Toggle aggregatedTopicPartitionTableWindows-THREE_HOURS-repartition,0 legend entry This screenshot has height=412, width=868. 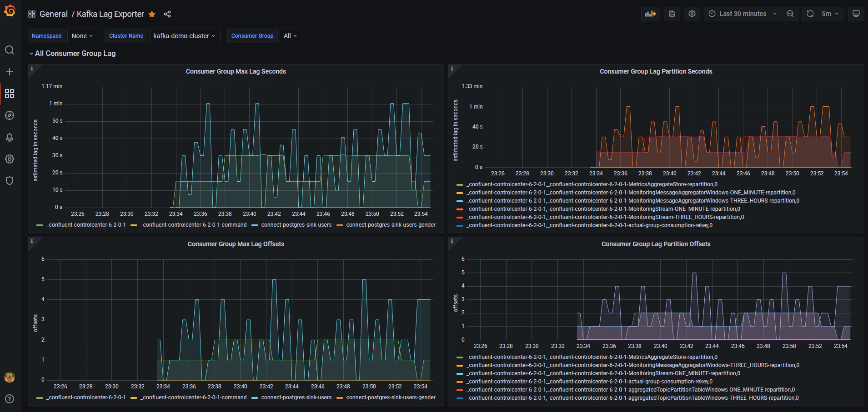[632, 398]
